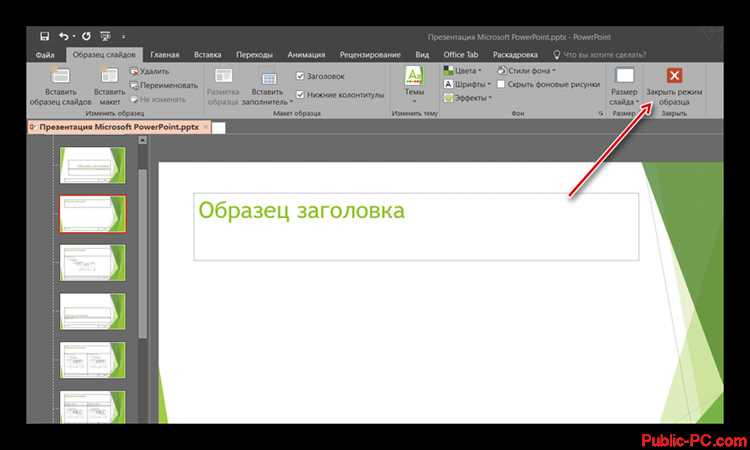
Task: Click the Undo arrow icon
Action: (64, 36)
